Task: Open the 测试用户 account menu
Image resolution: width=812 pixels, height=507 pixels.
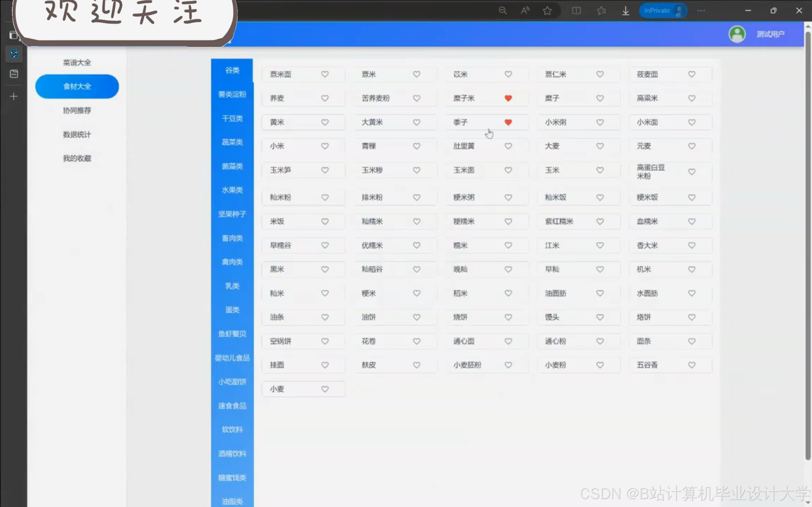Action: pos(770,34)
